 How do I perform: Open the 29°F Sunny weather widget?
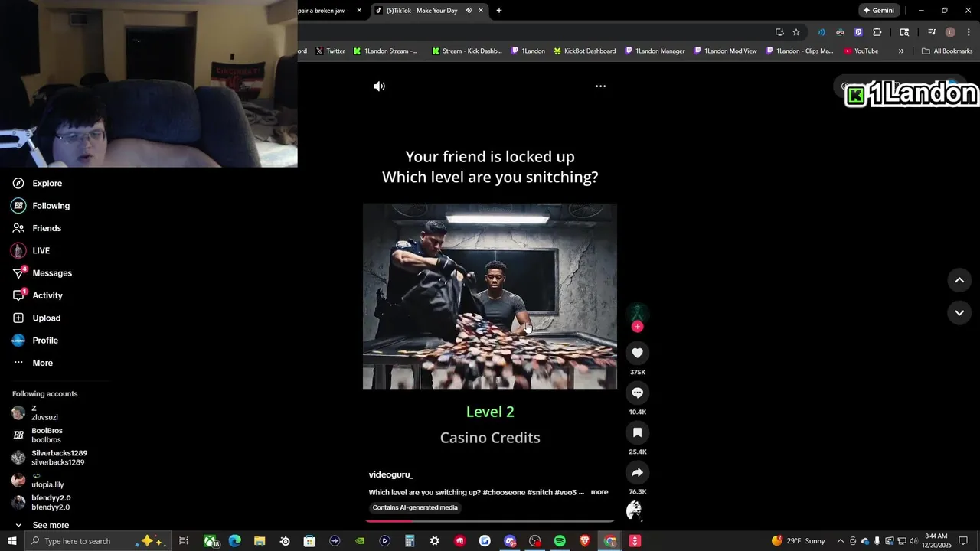click(799, 541)
